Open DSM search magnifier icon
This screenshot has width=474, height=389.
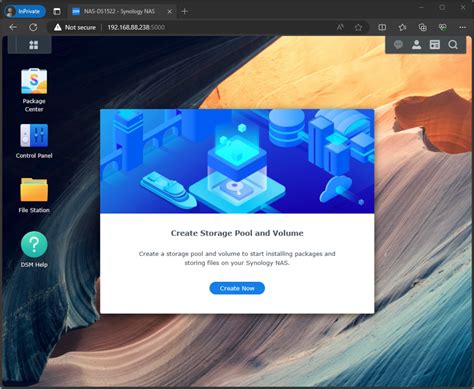453,45
